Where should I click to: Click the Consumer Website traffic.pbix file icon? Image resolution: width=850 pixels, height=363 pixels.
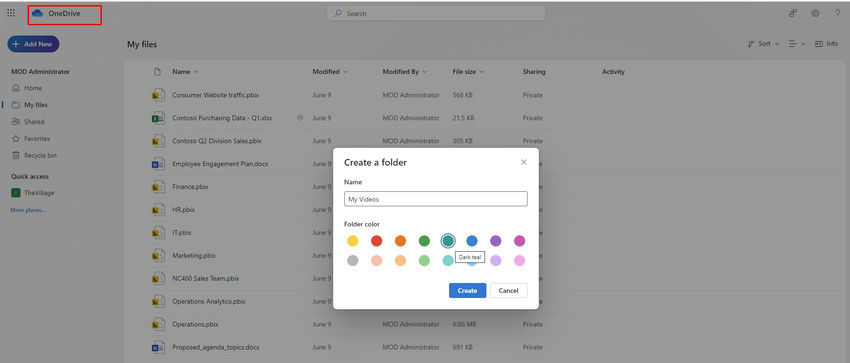[158, 95]
